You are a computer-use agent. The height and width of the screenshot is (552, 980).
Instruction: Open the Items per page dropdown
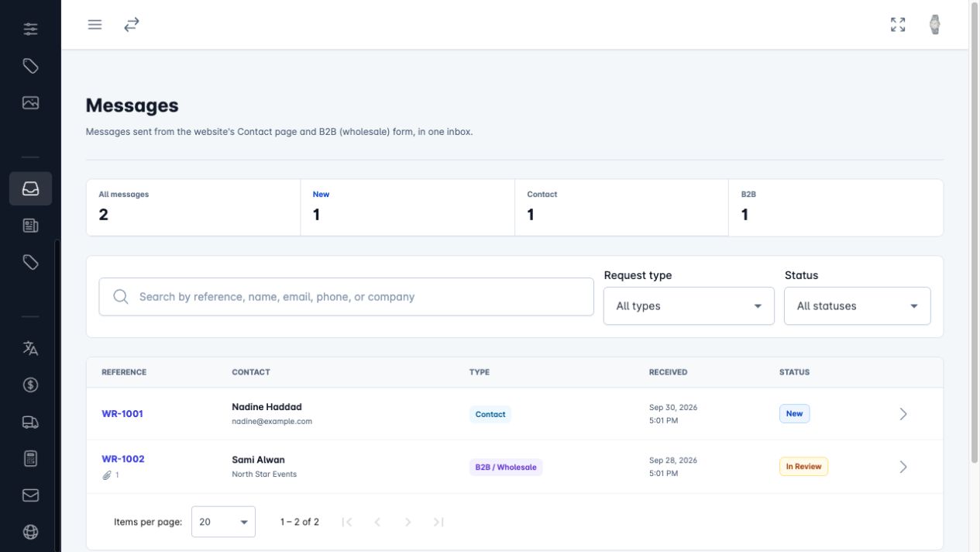[x=223, y=522]
